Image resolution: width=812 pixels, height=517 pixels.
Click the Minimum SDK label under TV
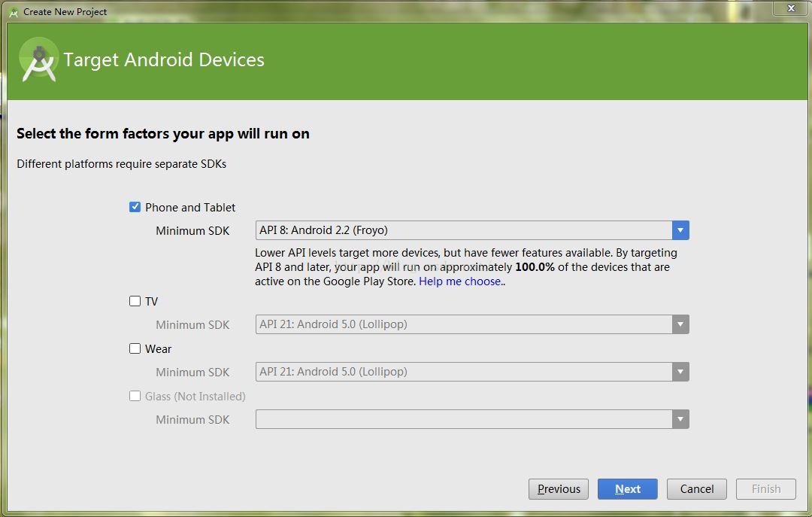click(192, 324)
